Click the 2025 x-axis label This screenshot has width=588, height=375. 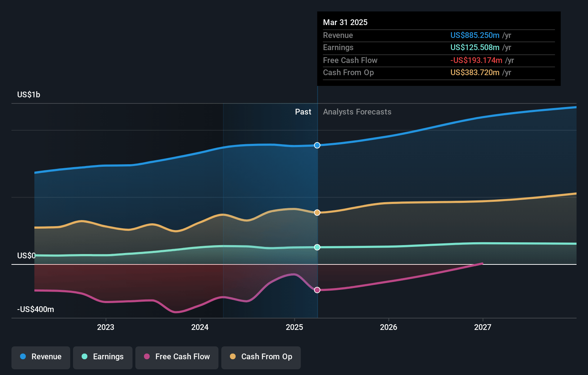pyautogui.click(x=294, y=327)
